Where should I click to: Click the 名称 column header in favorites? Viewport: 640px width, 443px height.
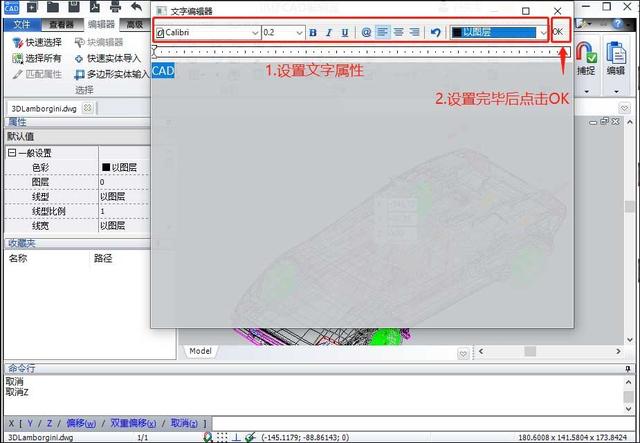tap(18, 258)
